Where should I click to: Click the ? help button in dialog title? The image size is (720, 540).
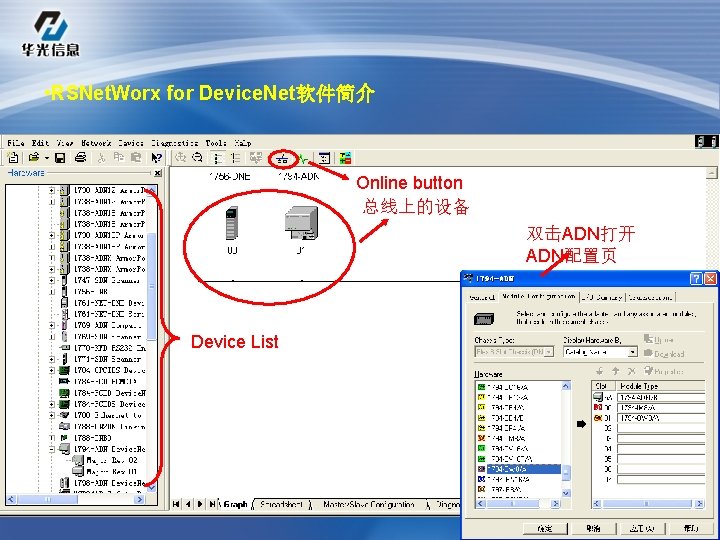696,278
